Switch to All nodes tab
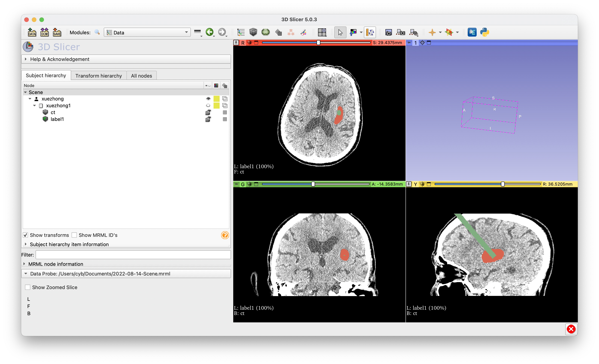Viewport: 599px width, 364px height. tap(141, 75)
